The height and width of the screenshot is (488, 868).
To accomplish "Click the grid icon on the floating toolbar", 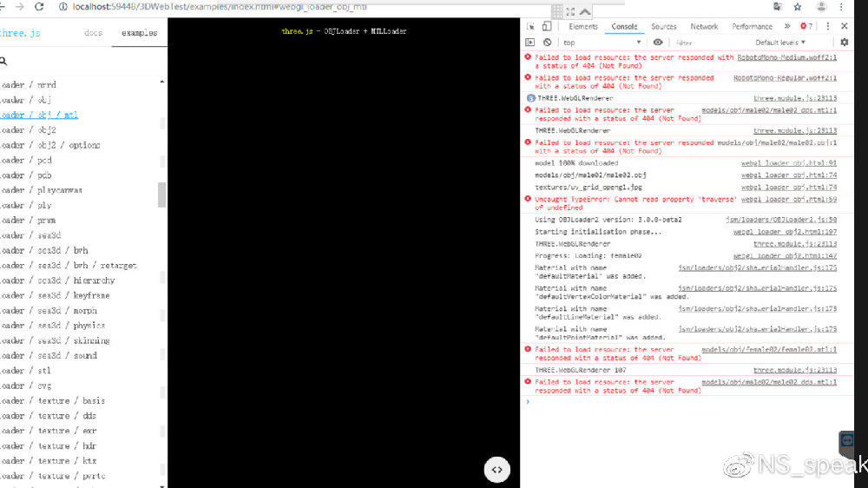I will 557,11.
